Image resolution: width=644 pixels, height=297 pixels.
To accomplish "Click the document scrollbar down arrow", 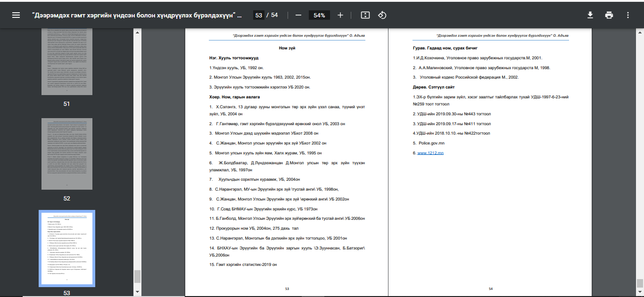I will coord(640,292).
